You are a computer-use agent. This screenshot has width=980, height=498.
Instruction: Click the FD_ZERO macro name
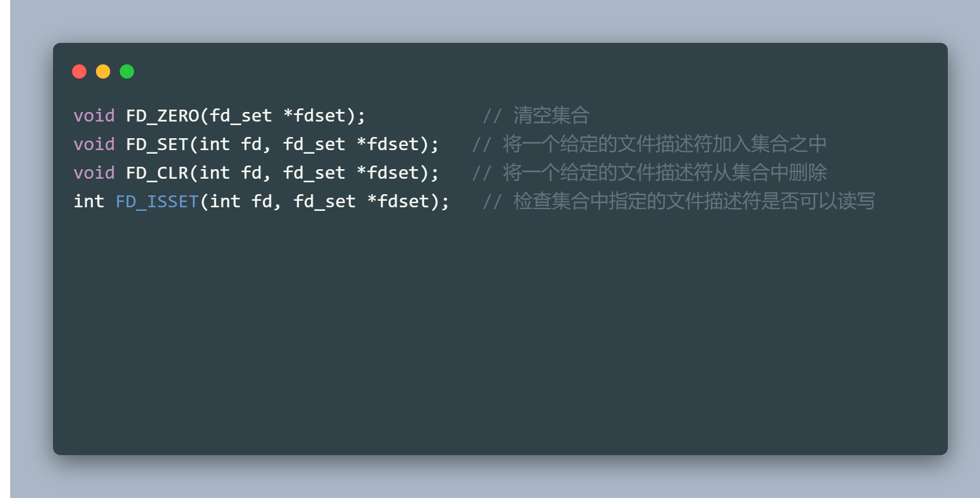pyautogui.click(x=162, y=116)
